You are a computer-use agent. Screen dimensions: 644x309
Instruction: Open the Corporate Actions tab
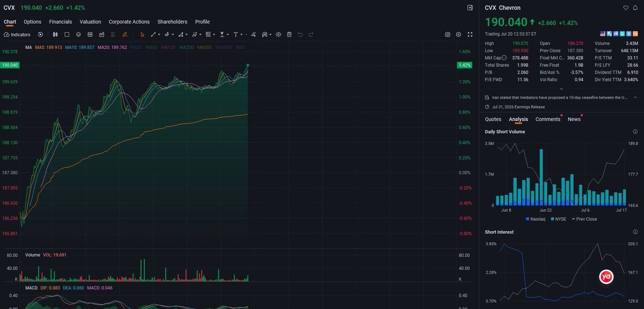[x=129, y=21]
